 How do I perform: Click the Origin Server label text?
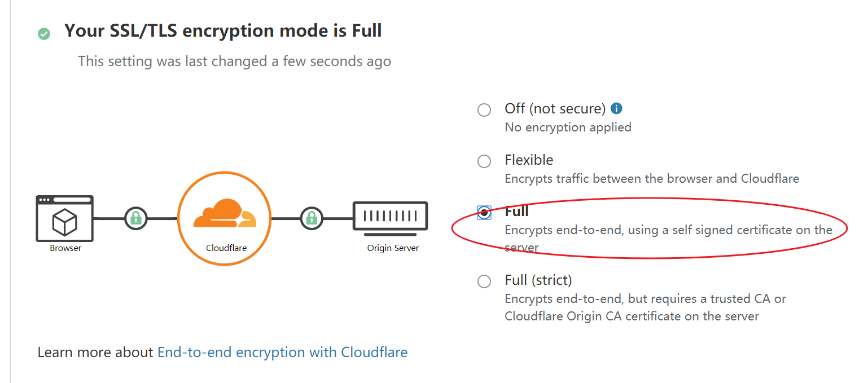point(393,248)
